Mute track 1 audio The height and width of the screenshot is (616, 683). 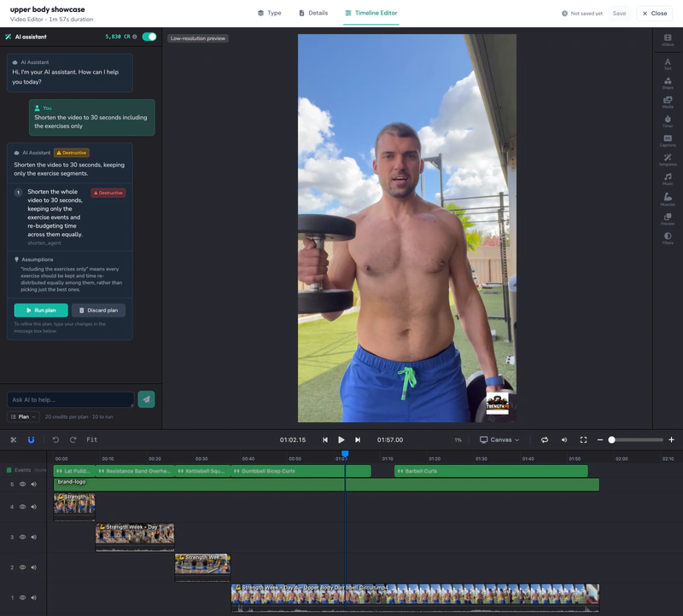pos(33,598)
